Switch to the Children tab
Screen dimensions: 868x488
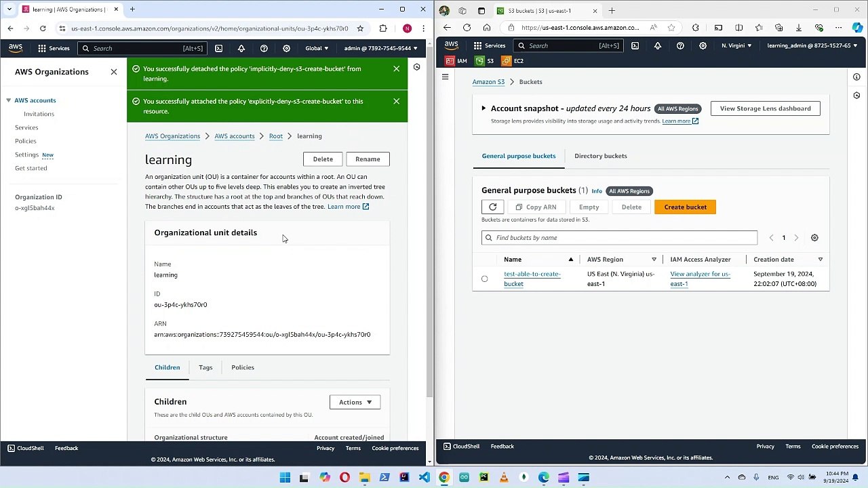pyautogui.click(x=167, y=367)
